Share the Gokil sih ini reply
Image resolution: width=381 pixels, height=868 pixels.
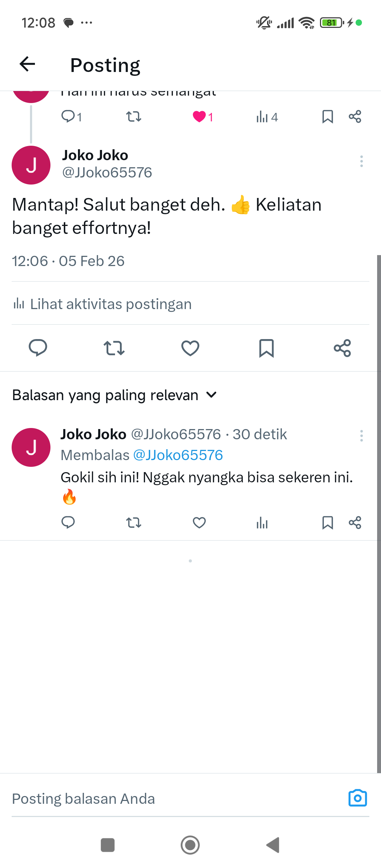355,523
